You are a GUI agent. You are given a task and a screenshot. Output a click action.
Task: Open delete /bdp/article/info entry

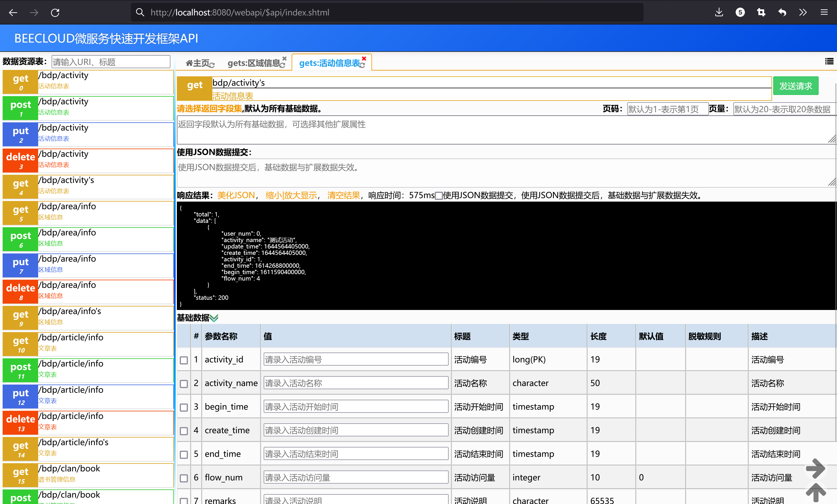(88, 423)
